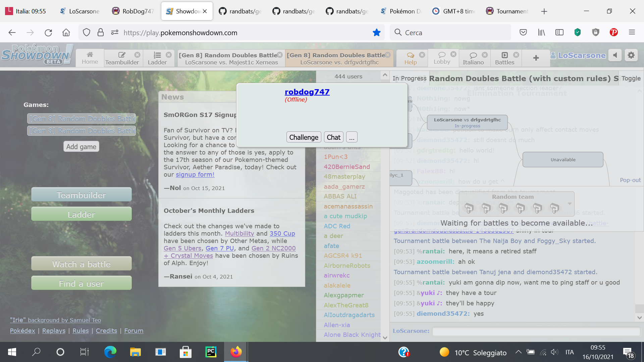Open the Forum footer link
The width and height of the screenshot is (644, 362).
pos(133,330)
